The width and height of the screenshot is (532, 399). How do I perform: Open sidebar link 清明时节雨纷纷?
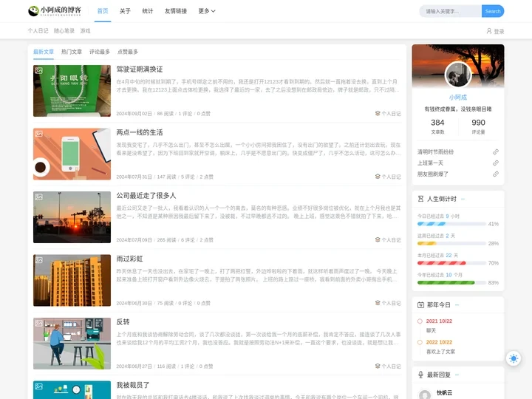pyautogui.click(x=435, y=151)
